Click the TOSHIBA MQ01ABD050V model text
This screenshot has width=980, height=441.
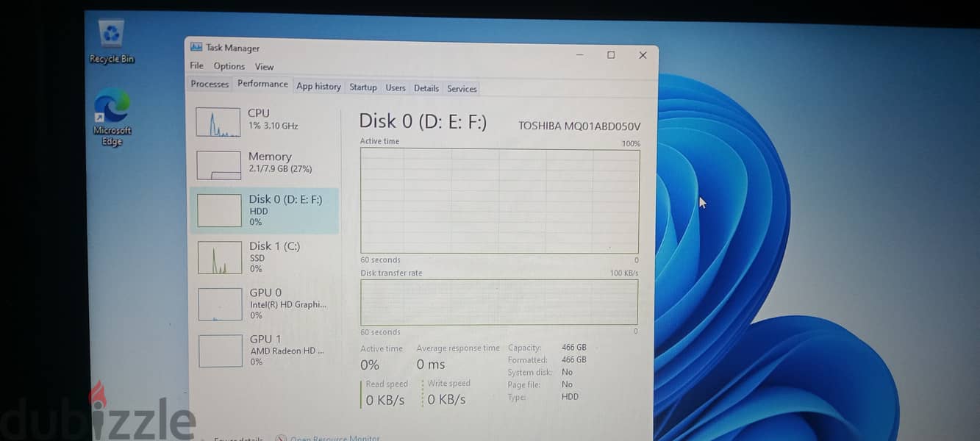pos(579,126)
